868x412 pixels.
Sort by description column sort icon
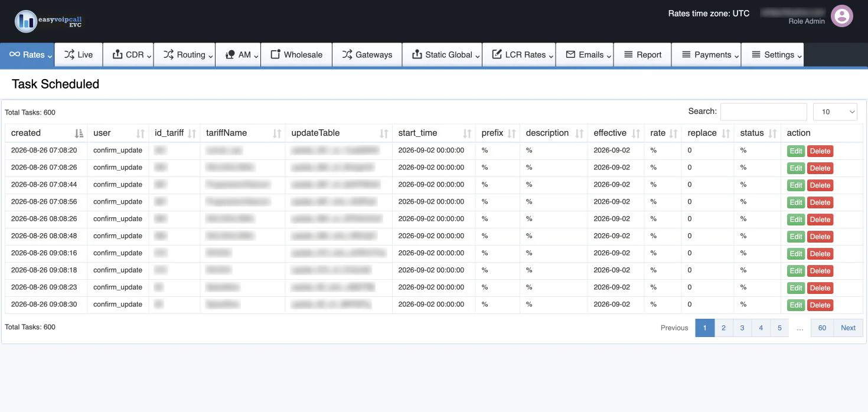(579, 133)
